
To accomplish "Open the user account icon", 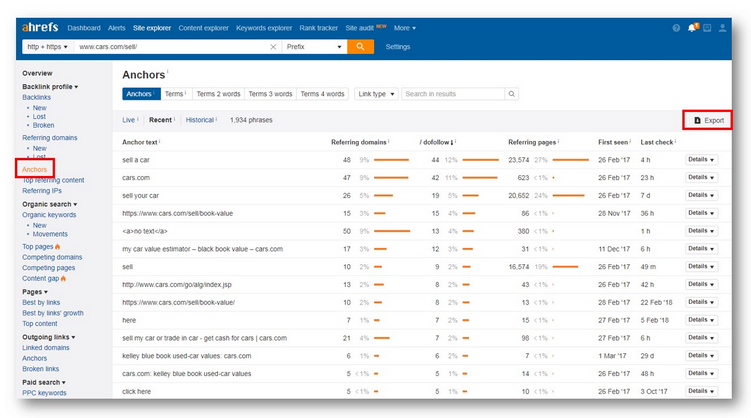I will 722,28.
